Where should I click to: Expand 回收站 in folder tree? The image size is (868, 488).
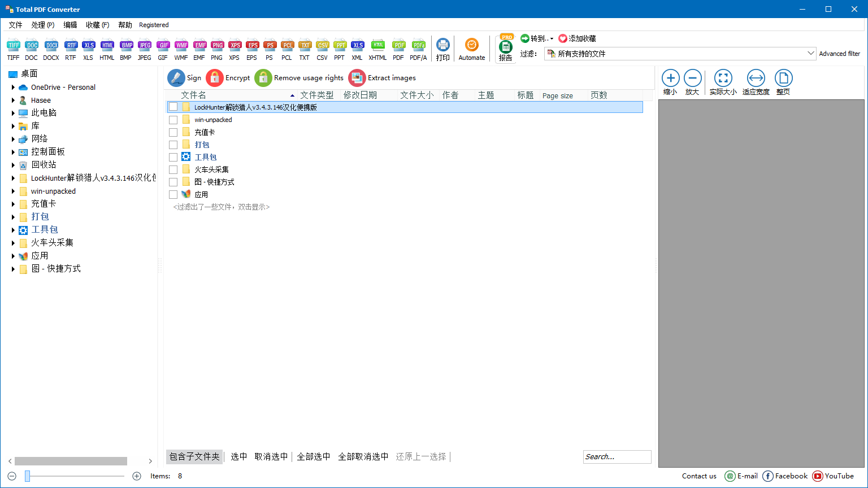click(13, 165)
